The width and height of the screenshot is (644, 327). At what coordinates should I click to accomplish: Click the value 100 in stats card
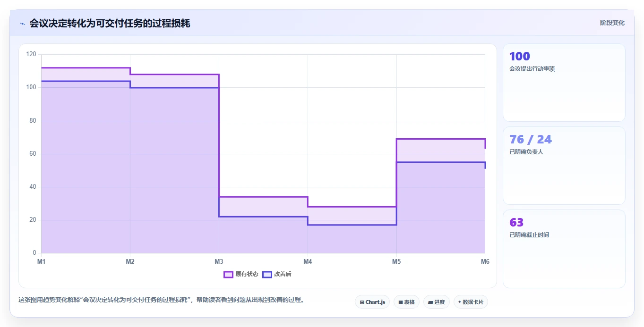click(x=520, y=57)
